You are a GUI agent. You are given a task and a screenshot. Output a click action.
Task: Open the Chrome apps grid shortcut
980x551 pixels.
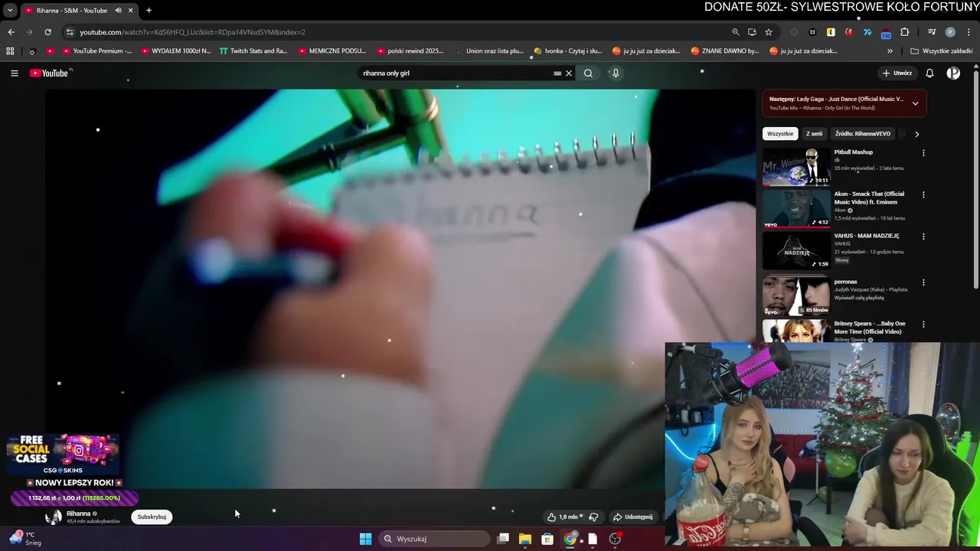pos(10,51)
